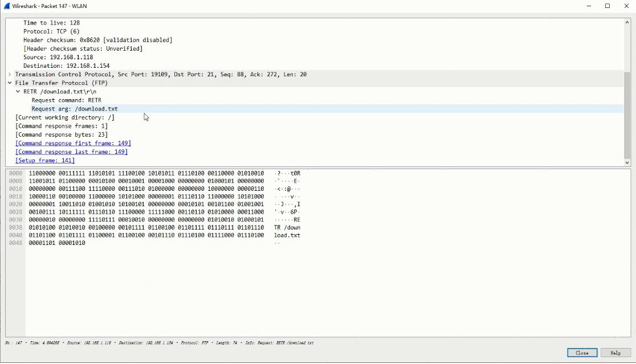
Task: Close the window with the title bar X
Action: pos(626,6)
